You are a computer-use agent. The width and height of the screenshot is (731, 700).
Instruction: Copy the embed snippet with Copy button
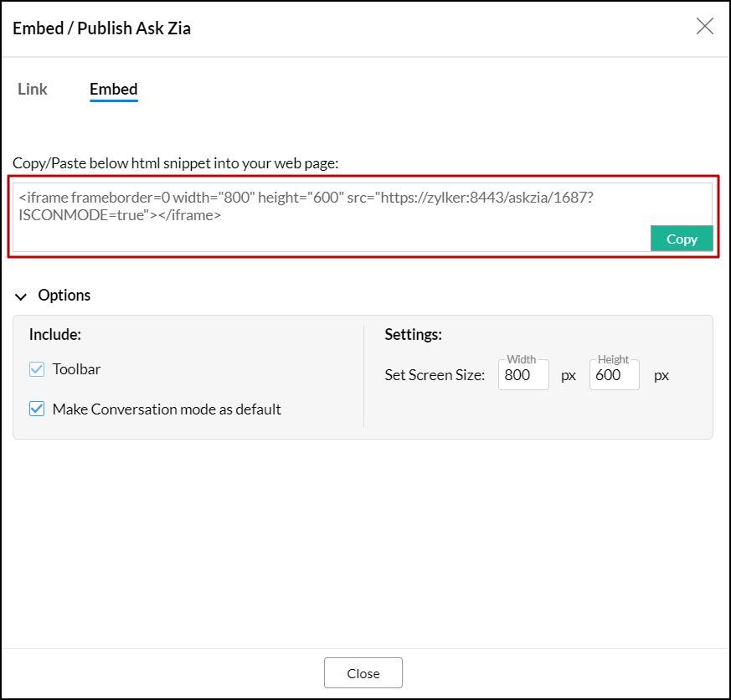[682, 239]
